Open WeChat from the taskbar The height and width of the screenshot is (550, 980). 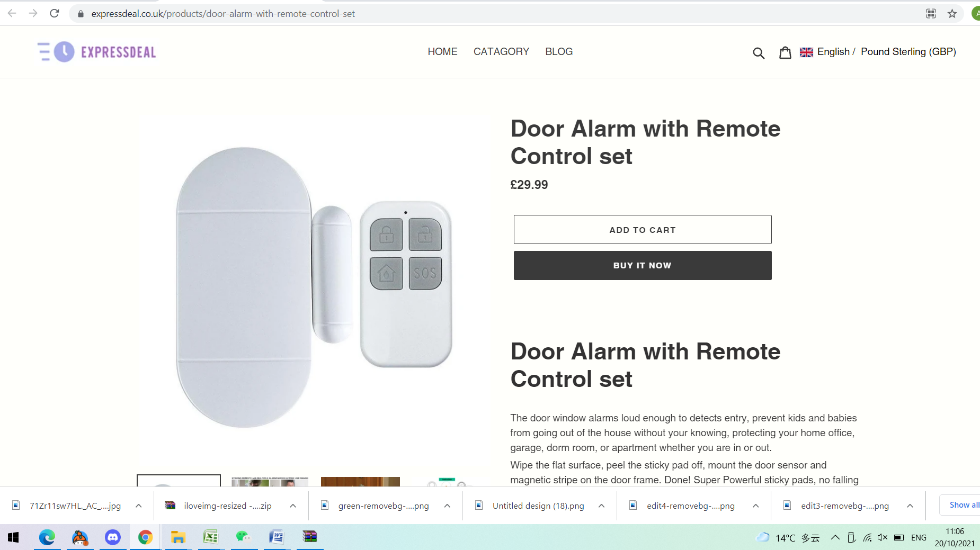point(243,537)
